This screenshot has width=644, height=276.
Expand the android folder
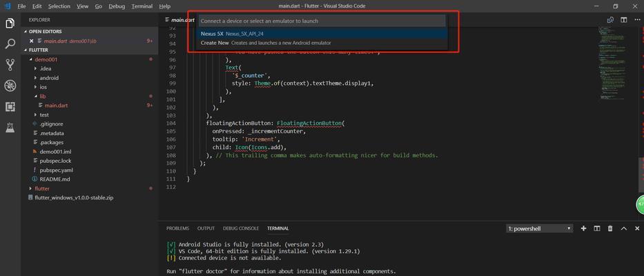click(49, 78)
